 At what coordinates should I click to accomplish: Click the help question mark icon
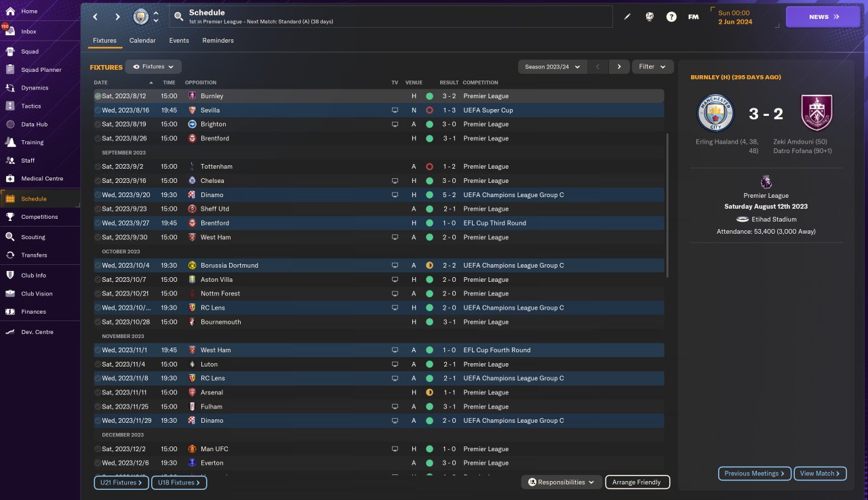tap(671, 17)
